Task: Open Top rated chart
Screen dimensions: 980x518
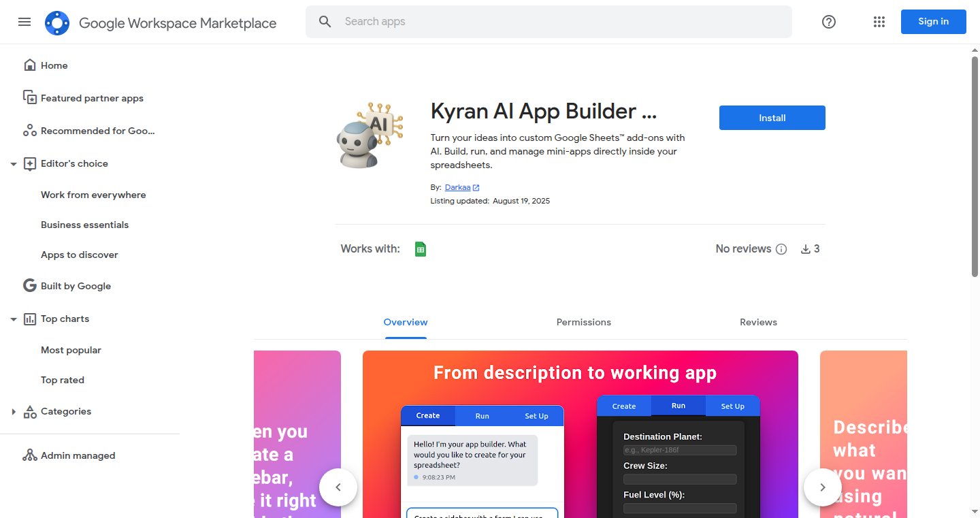Action: coord(63,380)
